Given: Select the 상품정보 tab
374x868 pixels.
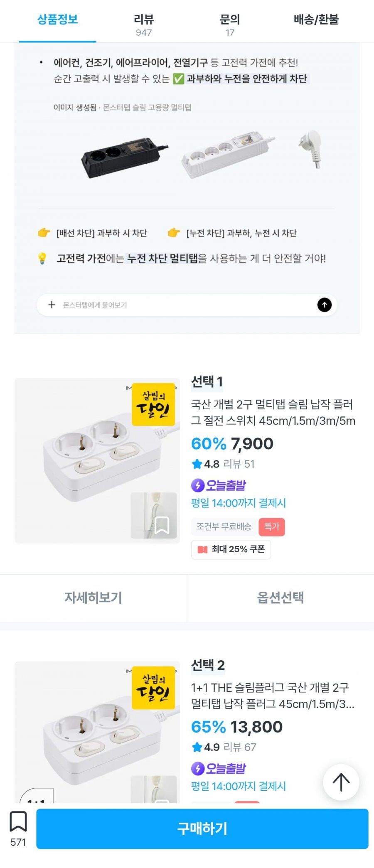Looking at the screenshot, I should pos(58,20).
